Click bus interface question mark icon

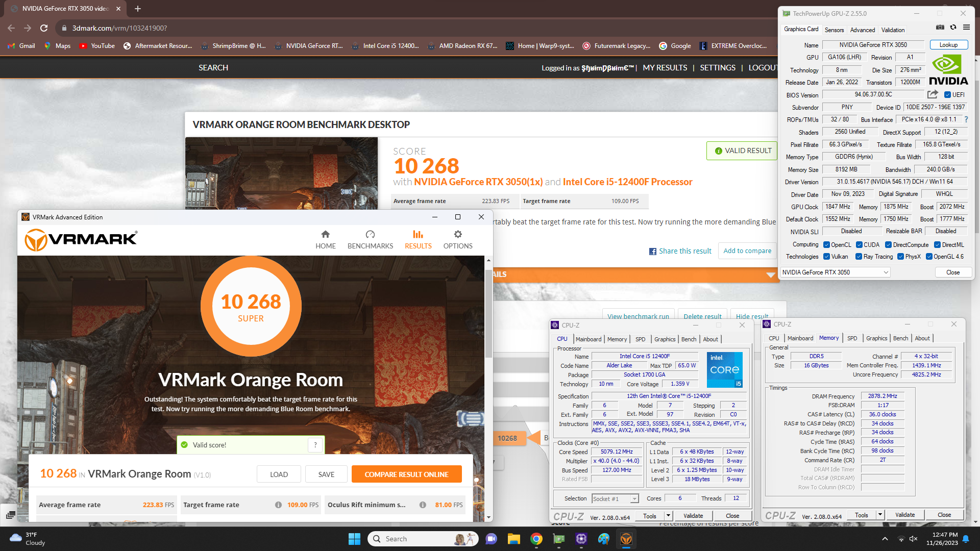pyautogui.click(x=966, y=119)
